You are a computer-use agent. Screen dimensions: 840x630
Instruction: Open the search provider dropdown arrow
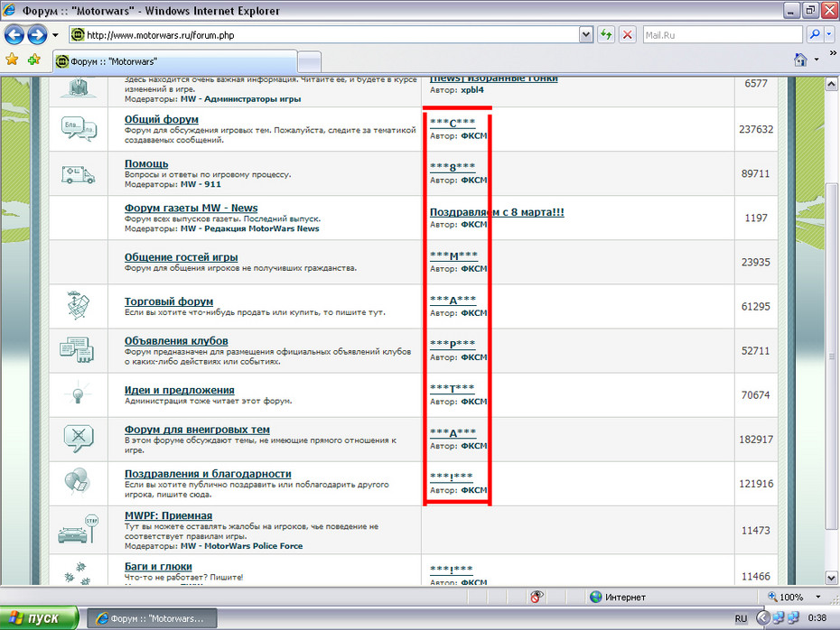pyautogui.click(x=829, y=35)
